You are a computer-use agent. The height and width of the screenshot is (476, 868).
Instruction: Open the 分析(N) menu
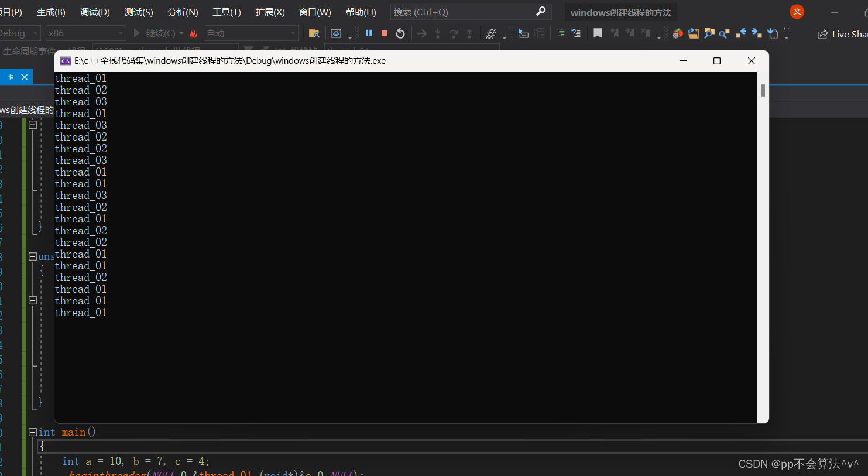click(183, 12)
